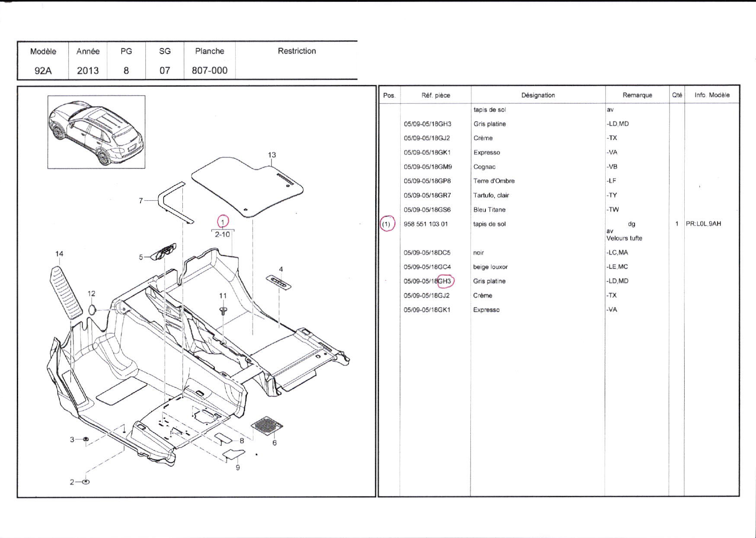Click the clip fastener labeled 11
756x538 pixels.
coord(223,310)
